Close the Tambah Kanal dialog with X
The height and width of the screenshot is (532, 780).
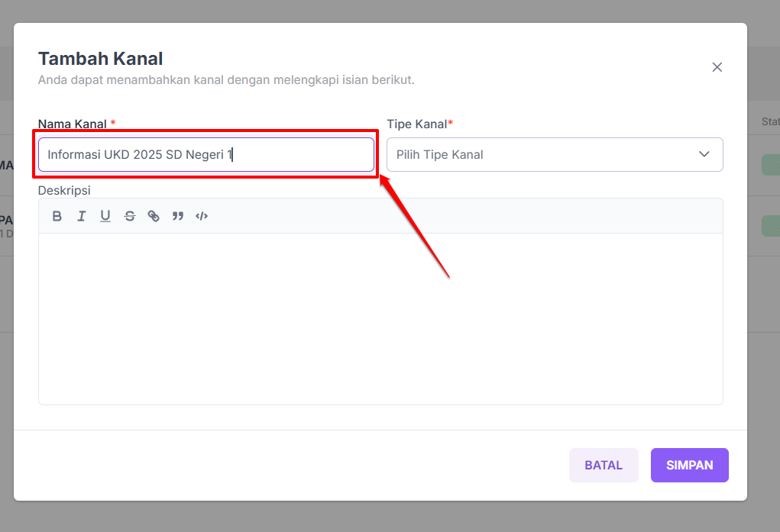[x=717, y=67]
